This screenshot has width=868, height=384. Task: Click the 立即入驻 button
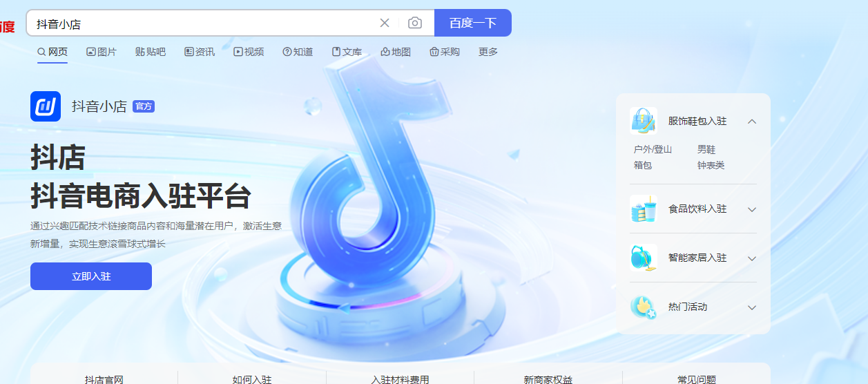[91, 276]
